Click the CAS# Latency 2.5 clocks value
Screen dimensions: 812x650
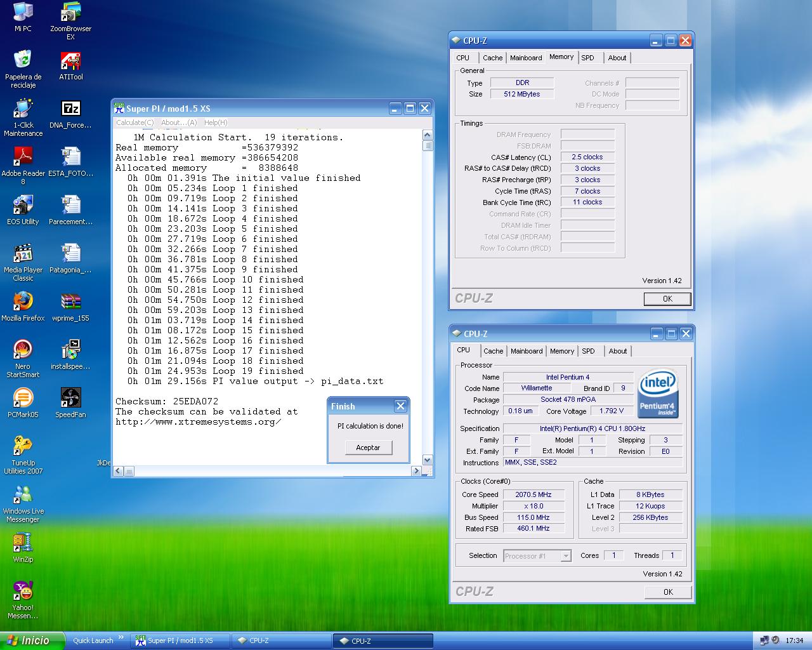pos(587,157)
